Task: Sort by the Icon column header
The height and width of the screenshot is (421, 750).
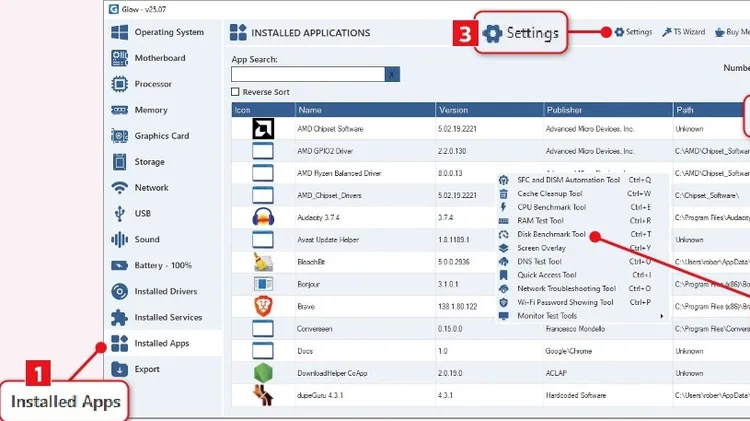Action: click(264, 110)
